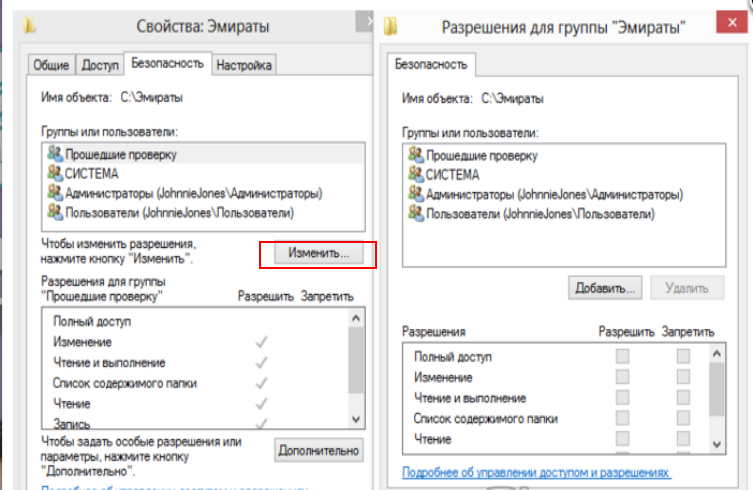Viewport: 753px width, 490px height.
Task: Click up arrow of Properties permissions scrollbar
Action: [356, 318]
